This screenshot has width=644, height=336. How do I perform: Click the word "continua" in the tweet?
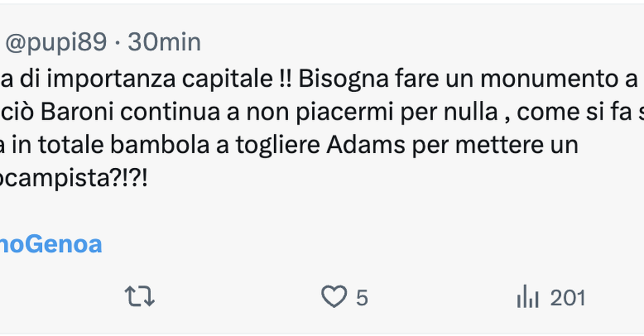click(x=162, y=113)
